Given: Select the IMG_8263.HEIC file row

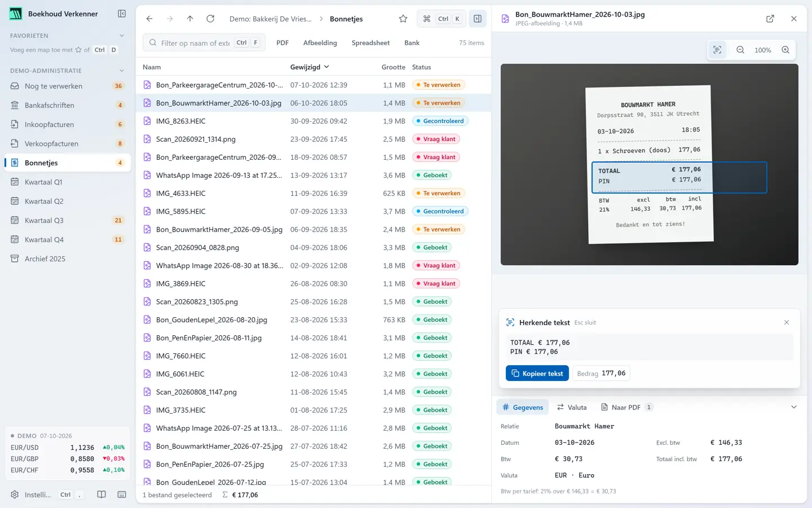Looking at the screenshot, I should click(314, 121).
